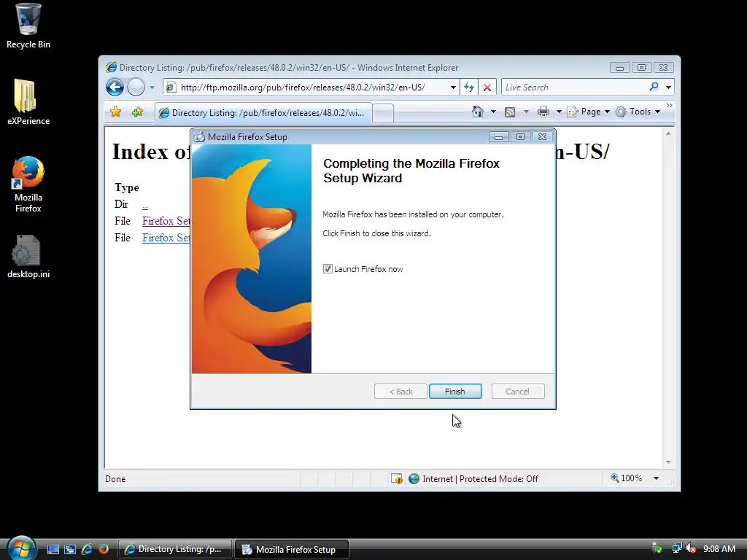This screenshot has height=560, width=747.
Task: Expand the Home button dropdown arrow
Action: tap(494, 112)
